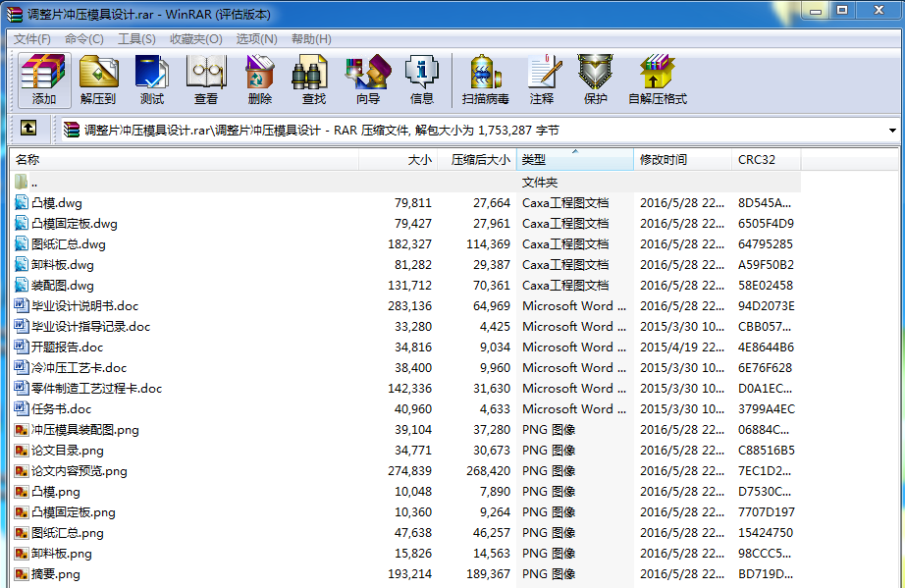Open the 文件(F) menu
This screenshot has width=905, height=588.
(x=32, y=38)
